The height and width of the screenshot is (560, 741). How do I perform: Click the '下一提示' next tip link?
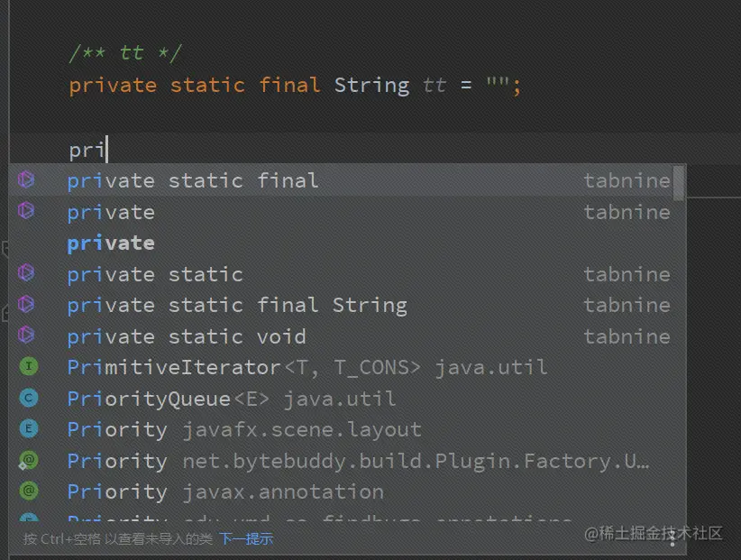(246, 539)
